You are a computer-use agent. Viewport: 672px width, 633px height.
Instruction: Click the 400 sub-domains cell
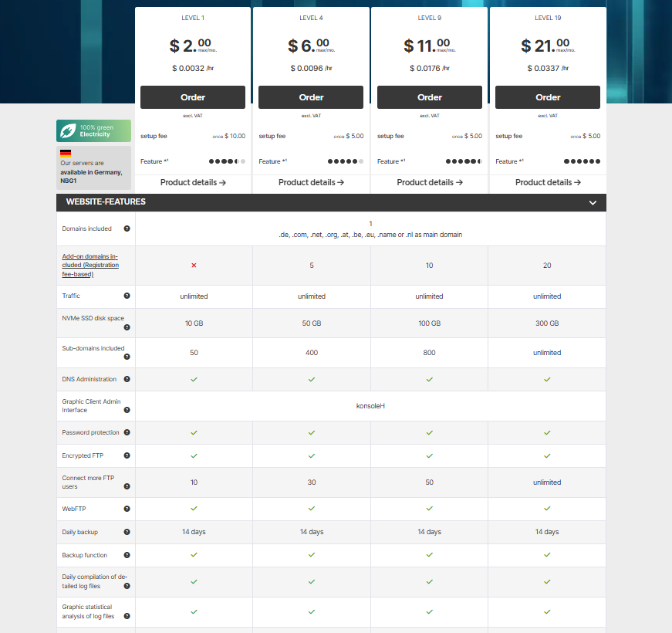(x=312, y=353)
